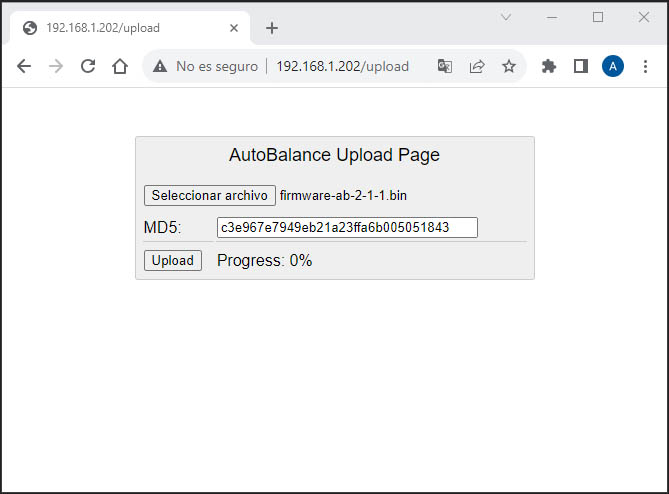Close the 192.168.1.202/upload tab
Screen dimensions: 669x494
[234, 28]
